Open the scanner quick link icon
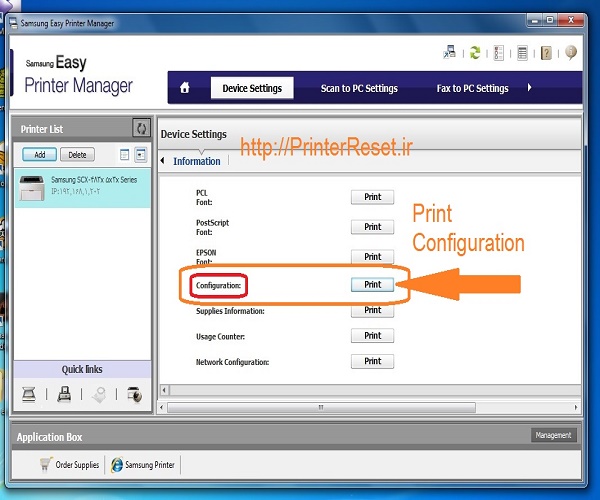This screenshot has width=600, height=500. 29,394
